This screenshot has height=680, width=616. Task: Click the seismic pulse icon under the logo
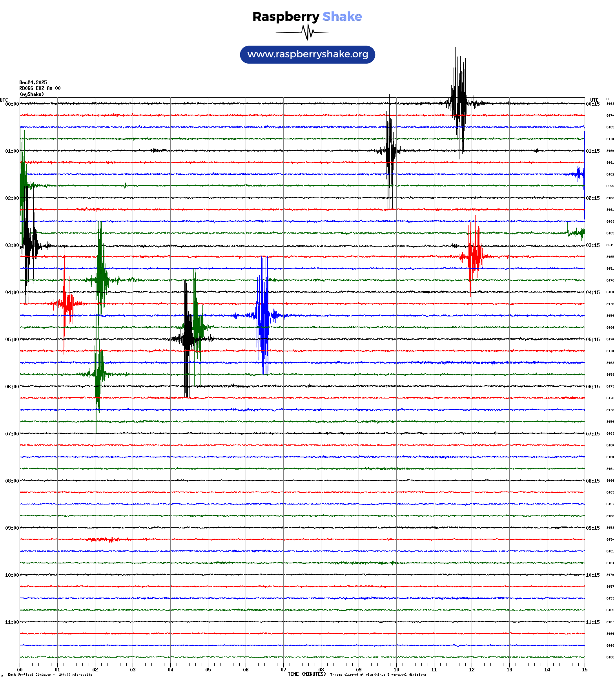tap(308, 32)
